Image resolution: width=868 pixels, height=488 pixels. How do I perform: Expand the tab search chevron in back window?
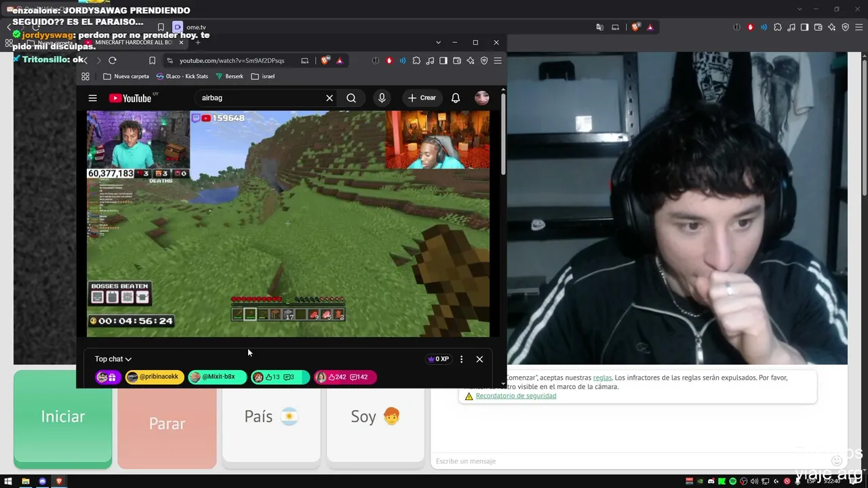(x=800, y=9)
